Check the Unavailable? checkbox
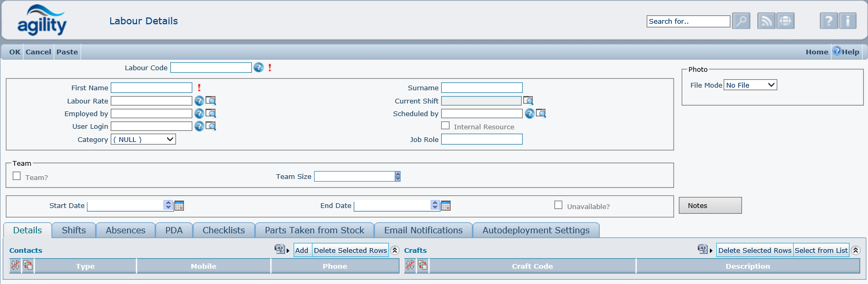The image size is (868, 284). (x=559, y=205)
